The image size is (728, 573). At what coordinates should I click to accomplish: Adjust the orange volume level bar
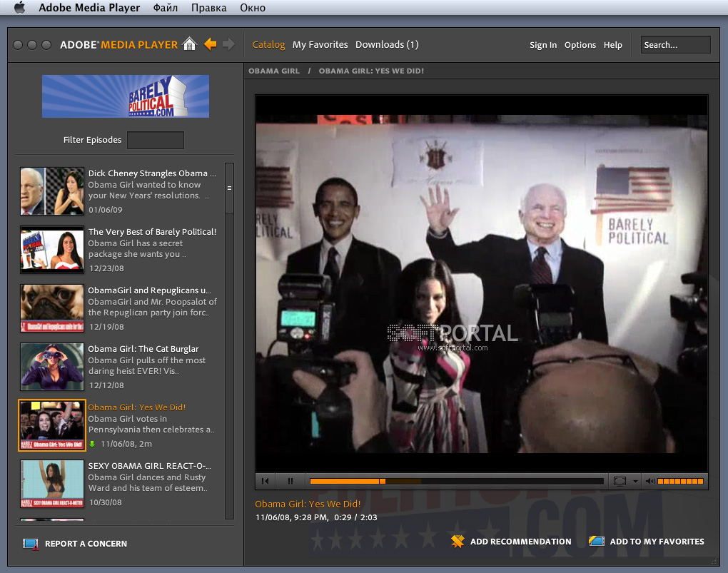[681, 481]
